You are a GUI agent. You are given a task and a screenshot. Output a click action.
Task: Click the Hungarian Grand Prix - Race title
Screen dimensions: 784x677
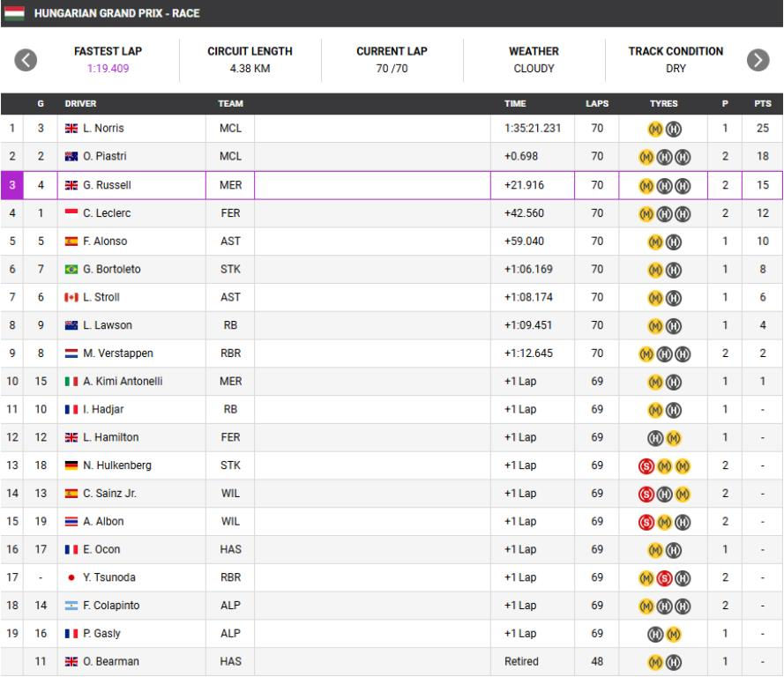[117, 13]
